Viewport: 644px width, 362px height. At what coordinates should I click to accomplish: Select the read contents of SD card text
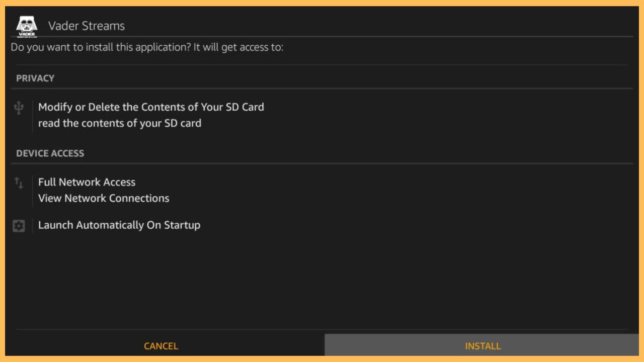click(120, 123)
